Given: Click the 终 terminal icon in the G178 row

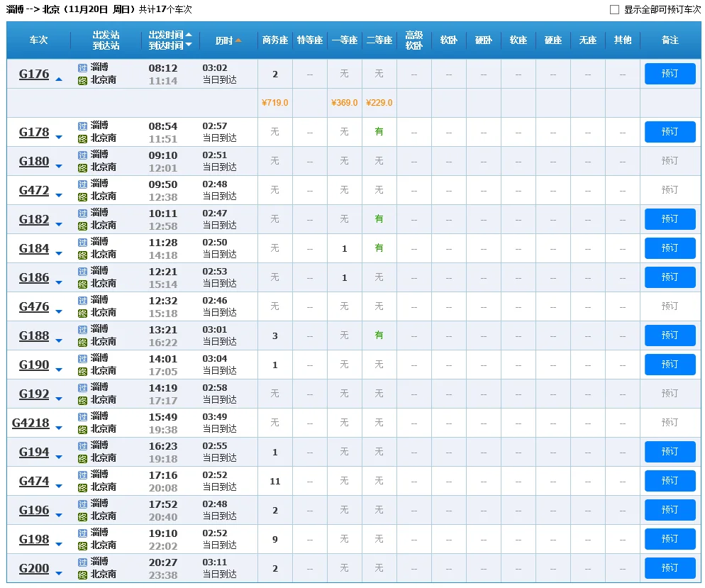Looking at the screenshot, I should (82, 138).
